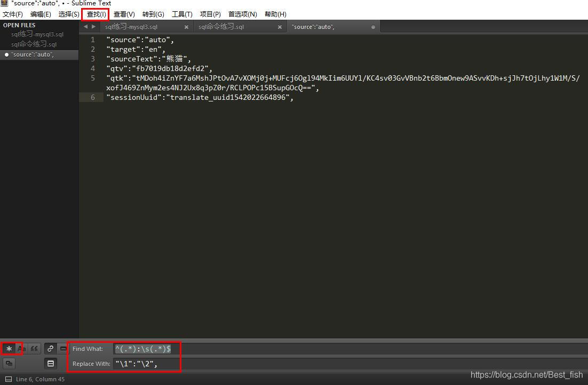Place cursor in the "qtv":"fb7019db18d2efd2", line
This screenshot has width=588, height=385.
pos(160,69)
